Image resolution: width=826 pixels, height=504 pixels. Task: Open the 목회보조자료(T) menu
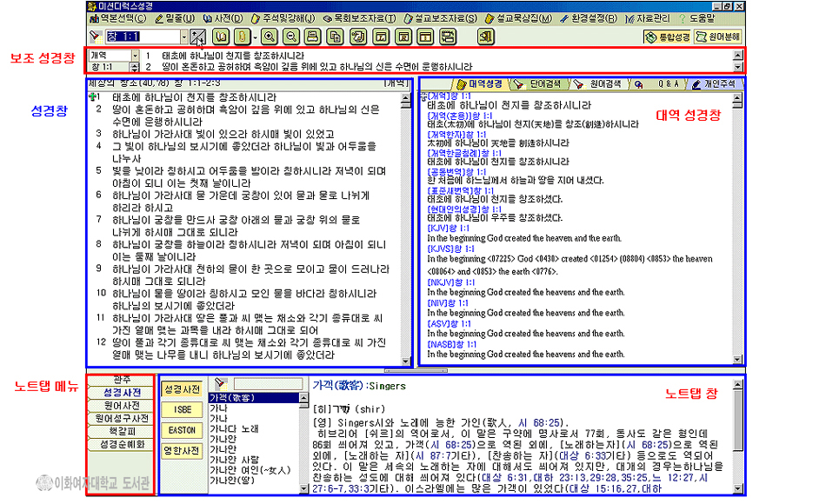[x=360, y=18]
